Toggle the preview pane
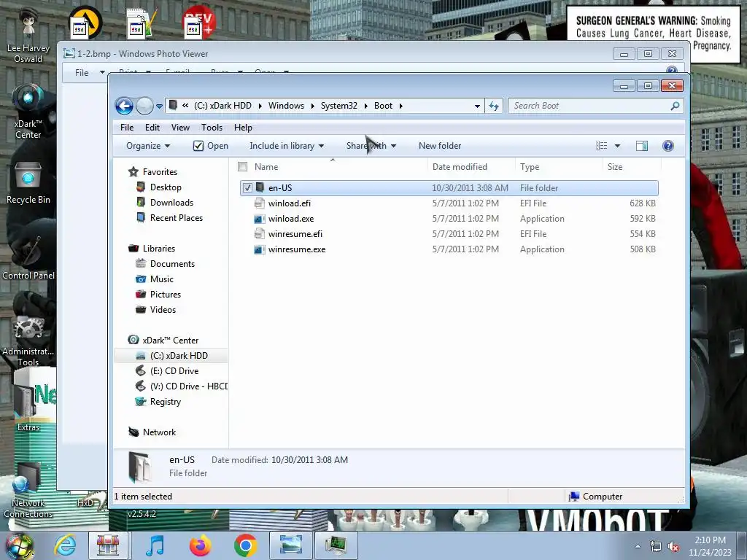Viewport: 747px width, 560px height. click(642, 146)
